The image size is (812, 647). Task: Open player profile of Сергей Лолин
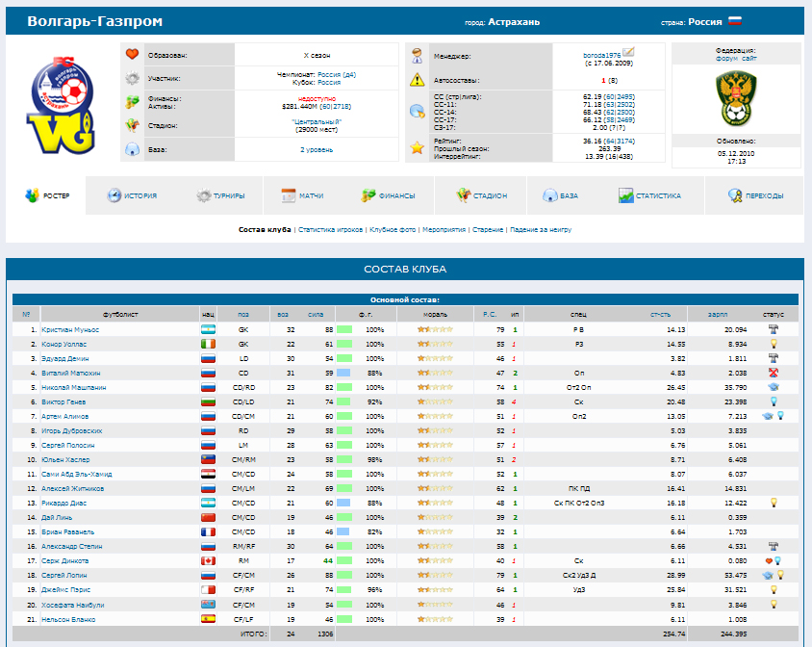[63, 575]
